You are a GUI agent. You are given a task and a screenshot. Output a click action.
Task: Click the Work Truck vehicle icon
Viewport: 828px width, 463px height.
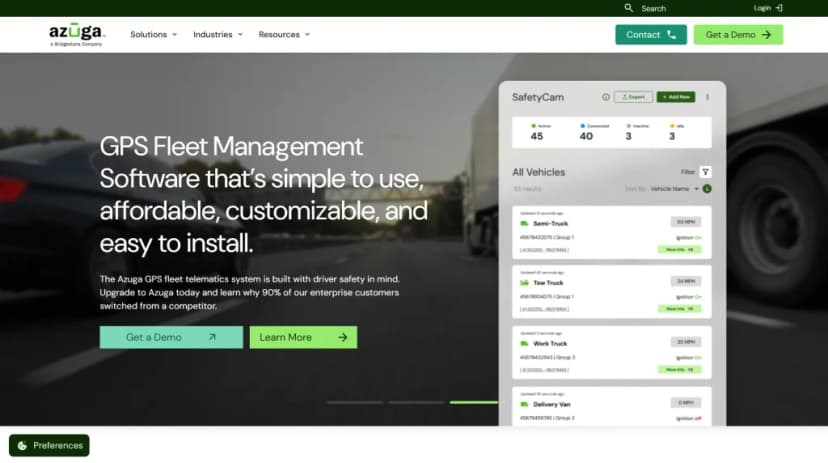coord(524,344)
